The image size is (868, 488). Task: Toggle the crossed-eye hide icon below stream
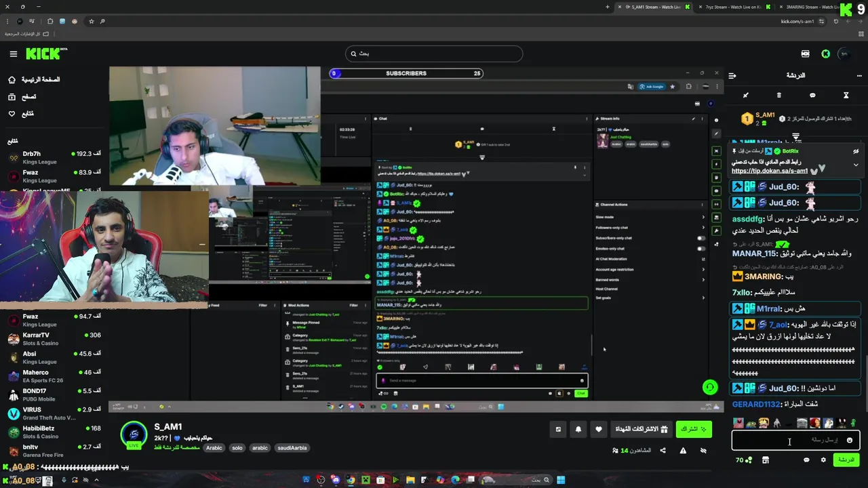pyautogui.click(x=703, y=451)
